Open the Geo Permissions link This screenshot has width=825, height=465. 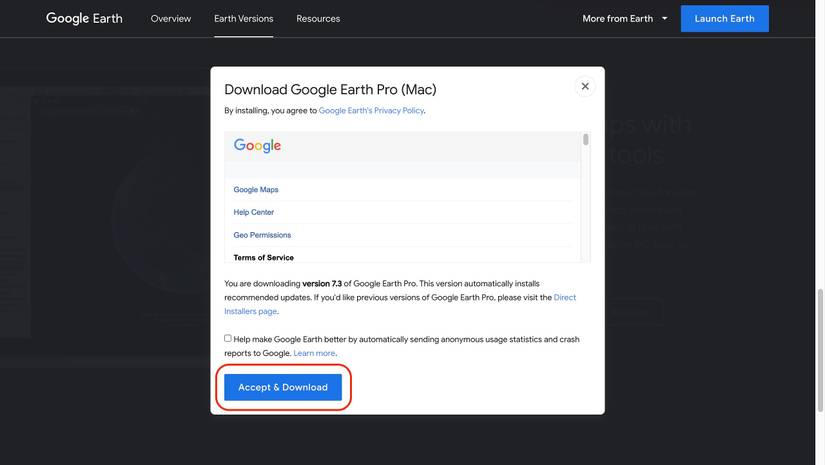[262, 235]
